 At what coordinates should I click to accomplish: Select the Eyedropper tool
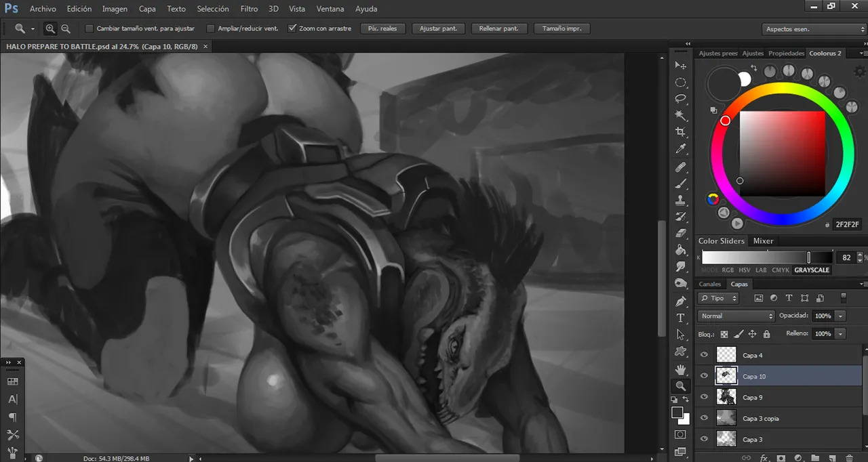point(681,150)
